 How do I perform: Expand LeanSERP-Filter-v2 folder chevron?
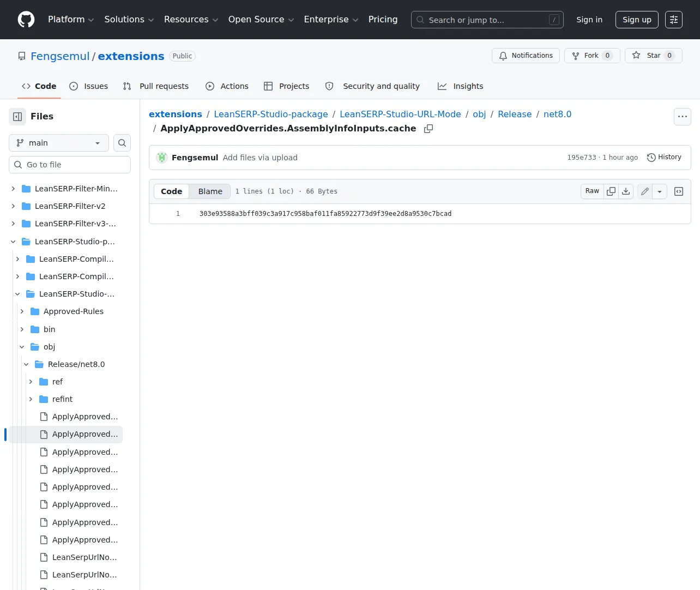coord(13,206)
